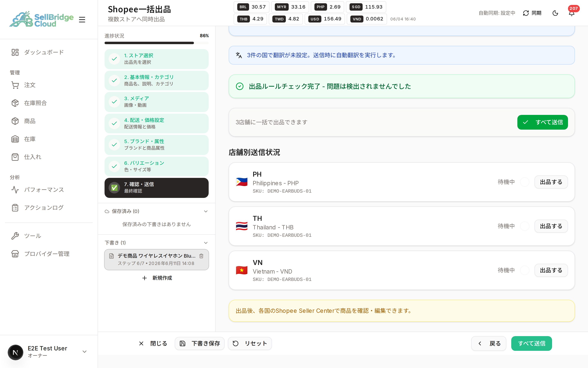Screen dimensions: 588x368
Task: Click 出品する for TH Thailand
Action: point(551,226)
